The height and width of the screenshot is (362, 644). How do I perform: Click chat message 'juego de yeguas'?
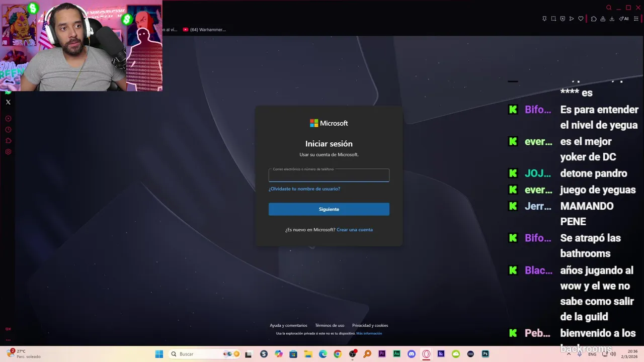point(598,190)
